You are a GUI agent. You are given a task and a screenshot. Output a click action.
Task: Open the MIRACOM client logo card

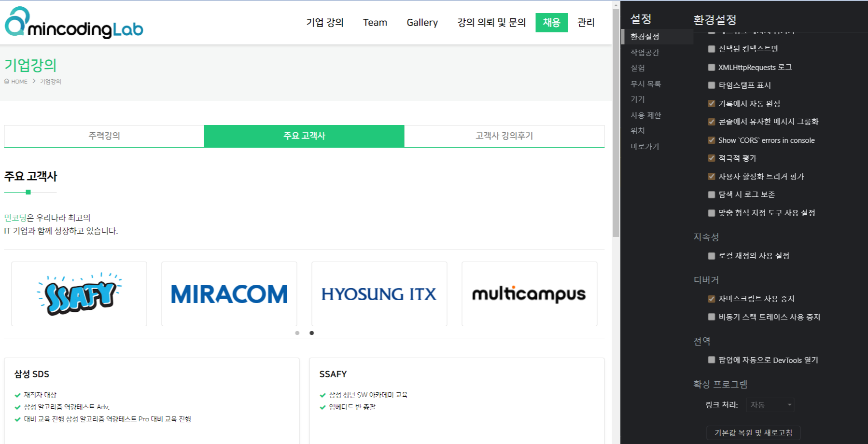[x=229, y=294]
